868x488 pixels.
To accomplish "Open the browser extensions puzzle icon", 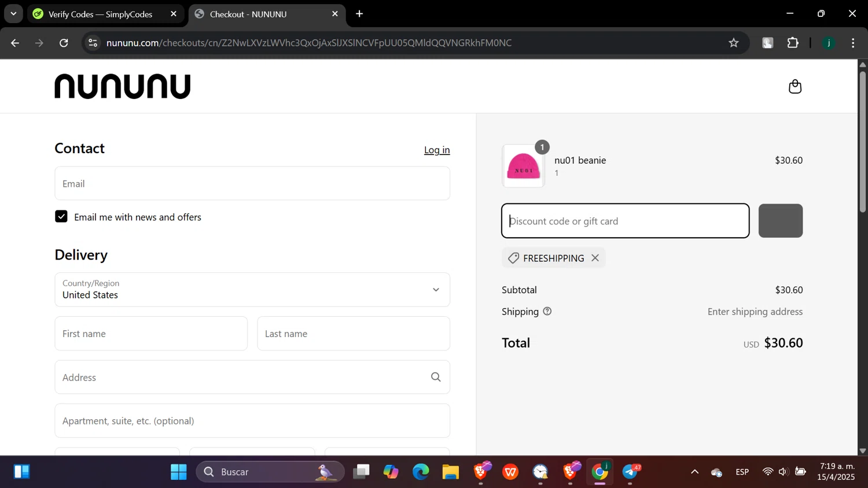I will click(x=793, y=43).
